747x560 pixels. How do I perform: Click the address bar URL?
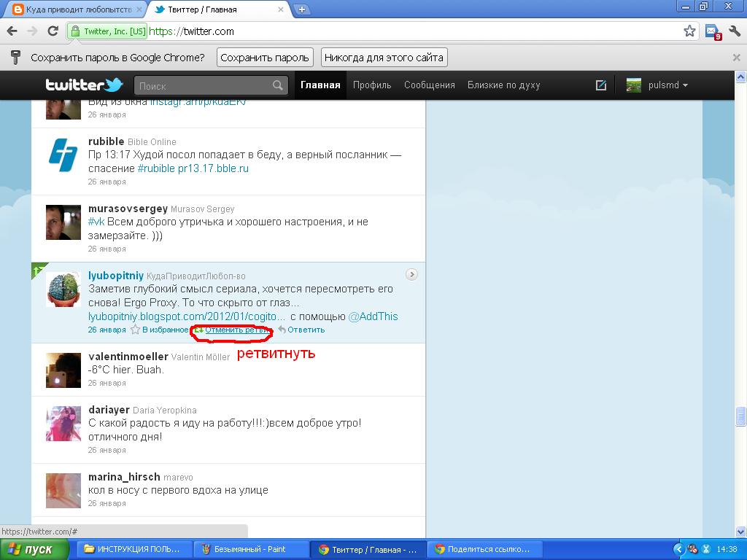coord(191,31)
